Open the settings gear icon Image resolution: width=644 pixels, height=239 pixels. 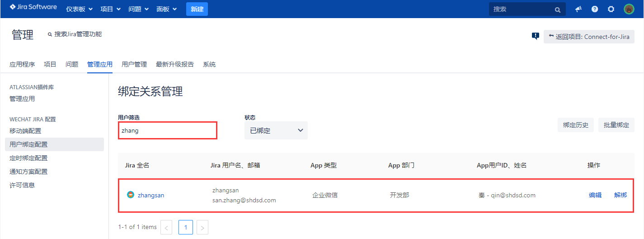611,9
